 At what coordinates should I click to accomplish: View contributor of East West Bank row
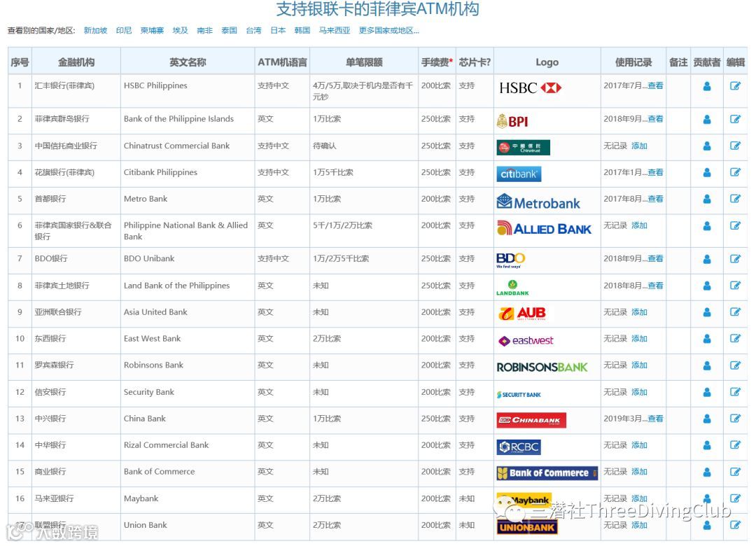click(x=707, y=339)
